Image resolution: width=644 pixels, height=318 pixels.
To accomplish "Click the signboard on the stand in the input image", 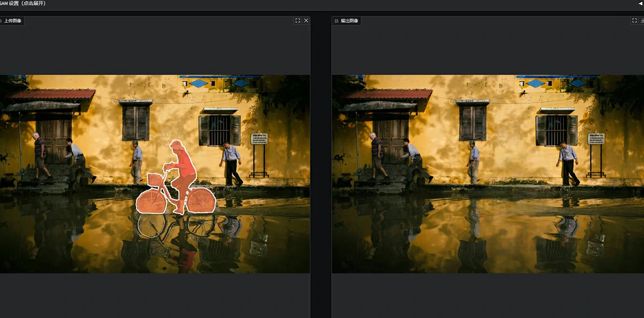I will point(259,139).
